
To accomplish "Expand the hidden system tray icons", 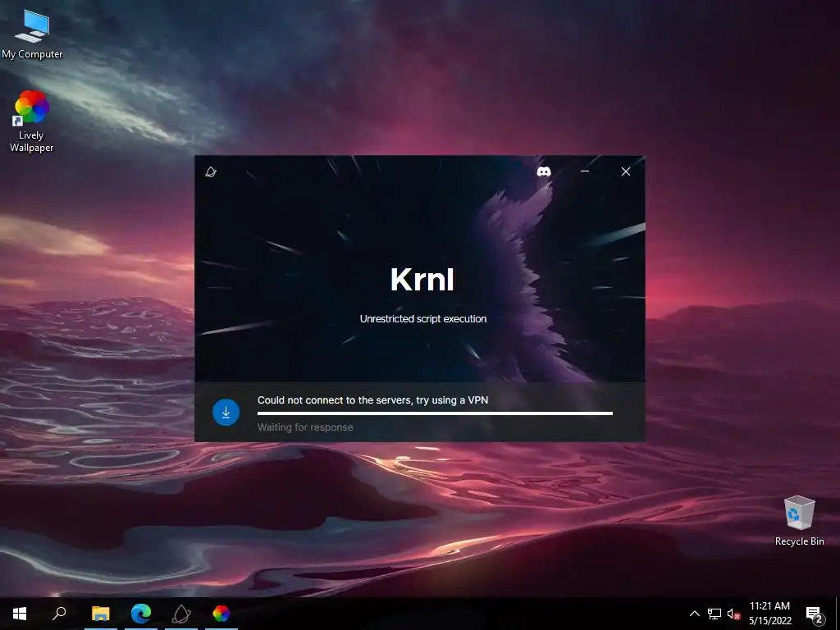I will (x=694, y=614).
